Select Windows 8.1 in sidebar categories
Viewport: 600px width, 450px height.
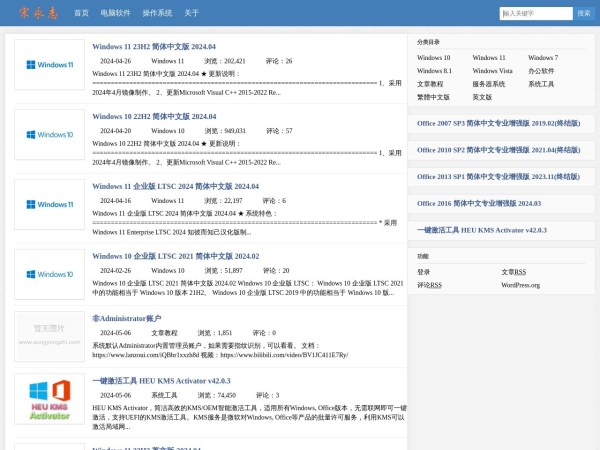[434, 71]
